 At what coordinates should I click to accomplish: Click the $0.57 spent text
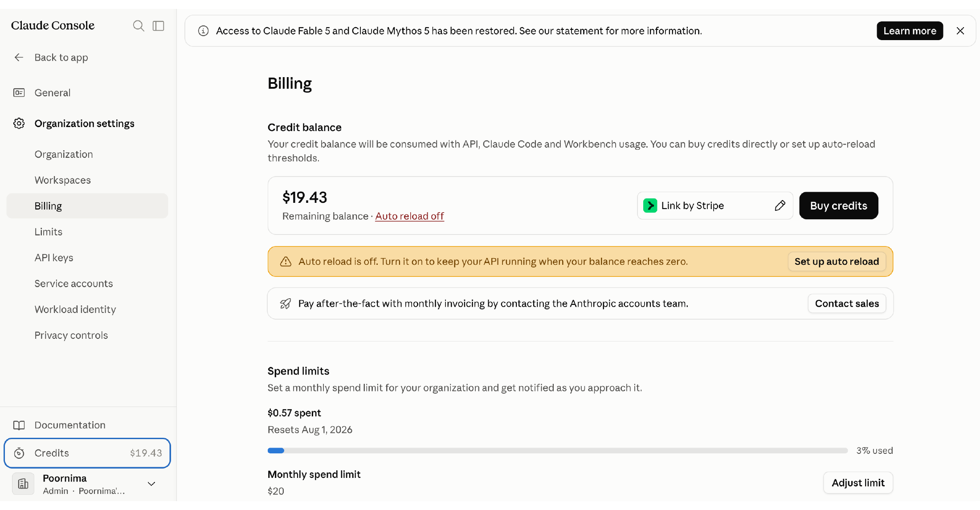pos(294,413)
